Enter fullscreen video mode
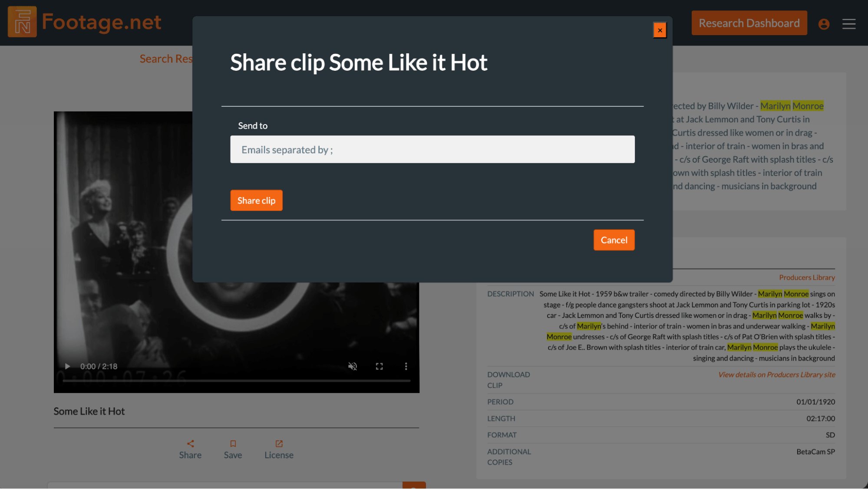The image size is (868, 489). pos(379,366)
